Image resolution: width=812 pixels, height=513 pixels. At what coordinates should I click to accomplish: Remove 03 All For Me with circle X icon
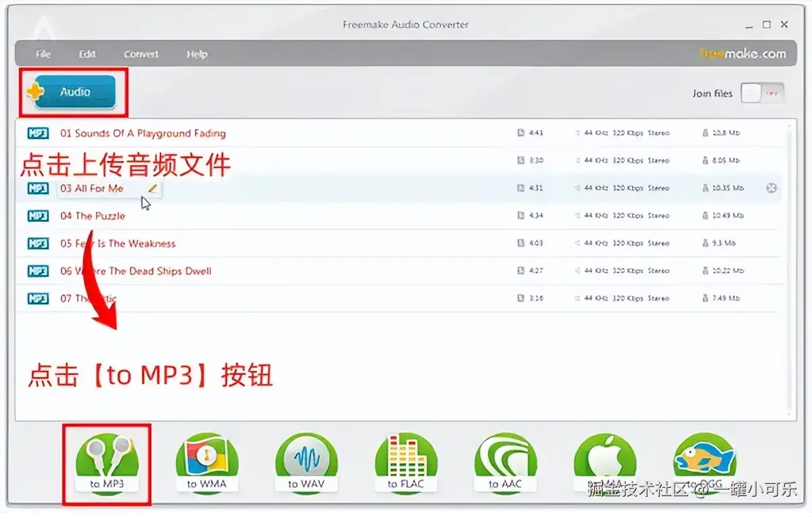tap(771, 188)
